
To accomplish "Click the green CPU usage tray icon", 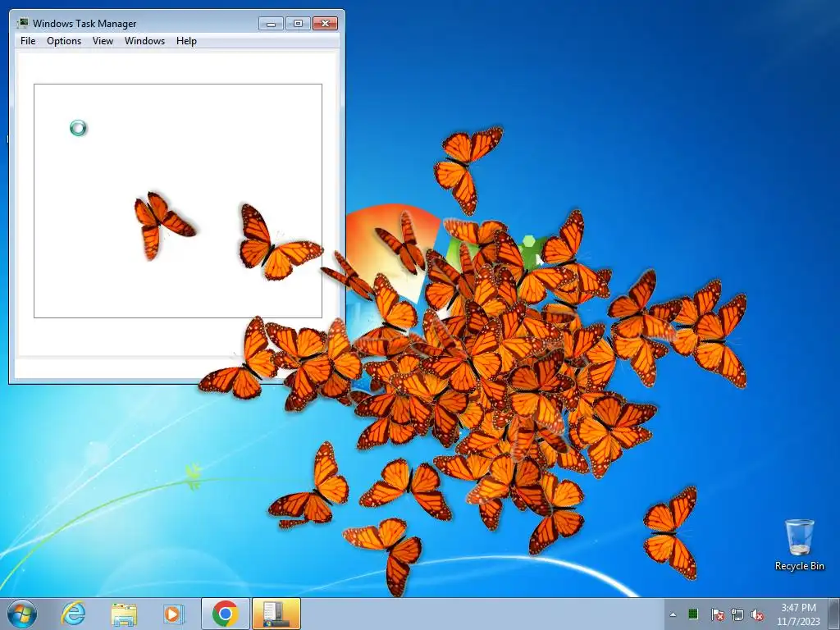I will (x=693, y=614).
